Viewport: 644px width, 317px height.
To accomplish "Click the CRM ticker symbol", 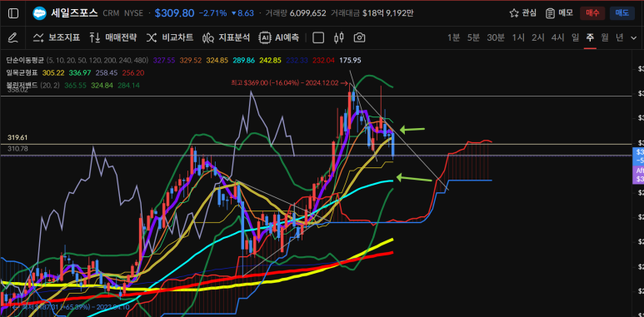I will (111, 13).
